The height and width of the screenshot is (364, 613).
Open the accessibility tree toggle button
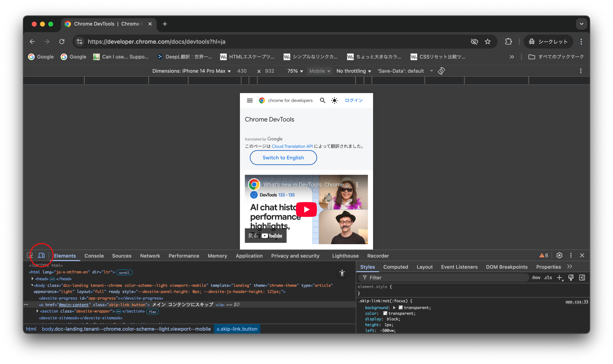pyautogui.click(x=342, y=273)
